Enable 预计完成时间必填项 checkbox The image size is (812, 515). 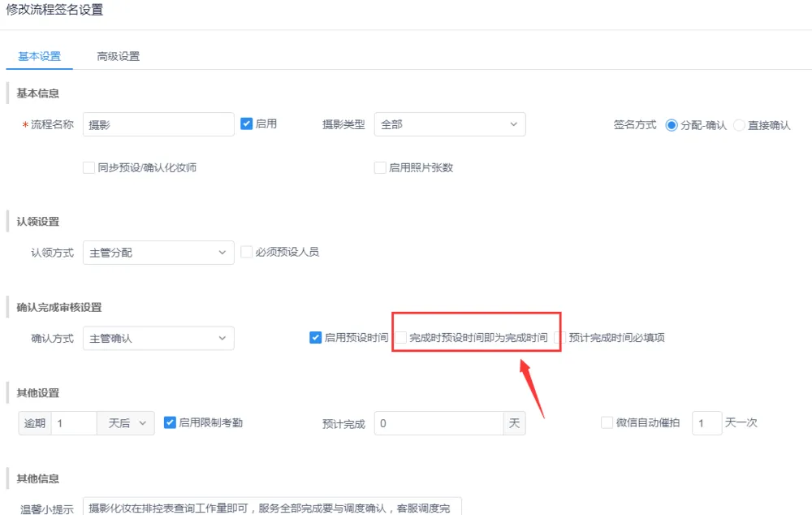click(560, 337)
